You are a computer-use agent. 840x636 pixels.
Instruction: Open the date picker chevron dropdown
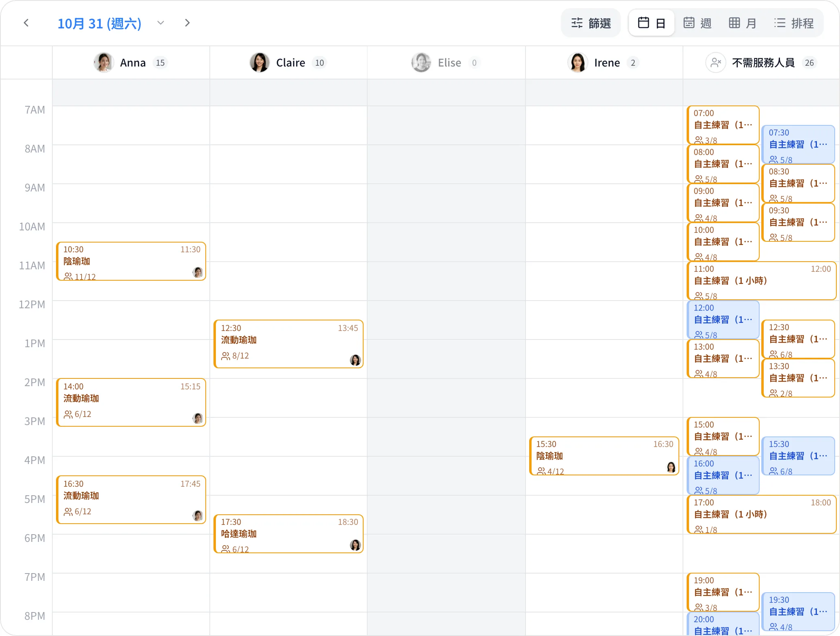pyautogui.click(x=161, y=23)
